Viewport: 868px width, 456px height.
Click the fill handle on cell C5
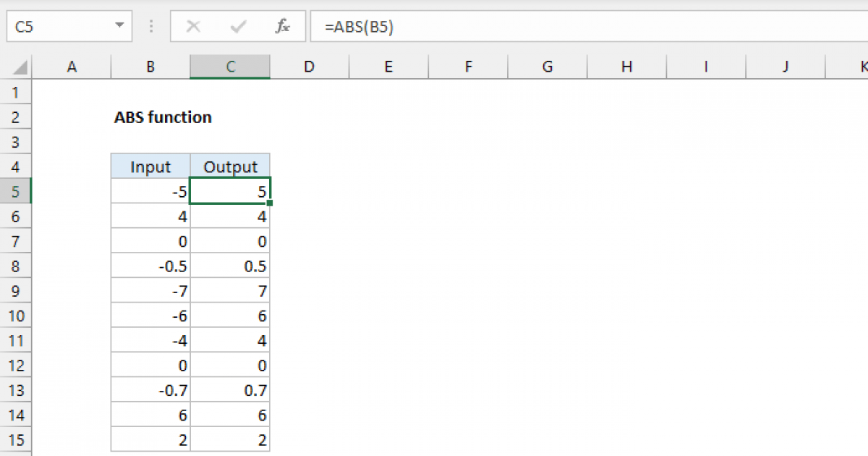click(x=270, y=203)
